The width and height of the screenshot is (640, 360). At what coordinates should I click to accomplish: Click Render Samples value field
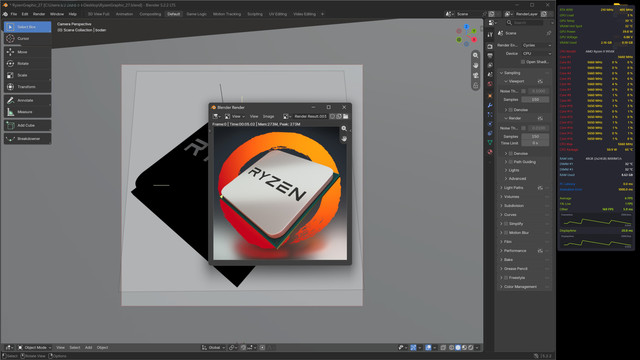click(535, 137)
